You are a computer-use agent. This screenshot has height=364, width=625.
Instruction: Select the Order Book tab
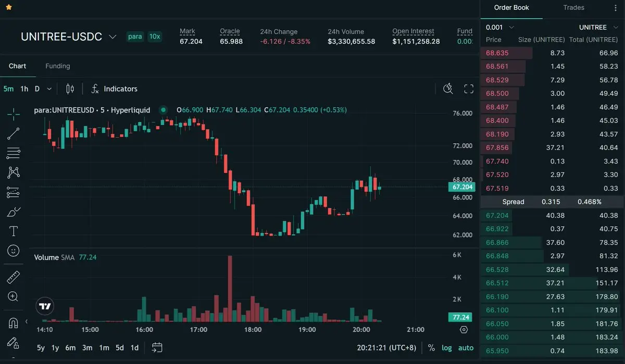[511, 8]
